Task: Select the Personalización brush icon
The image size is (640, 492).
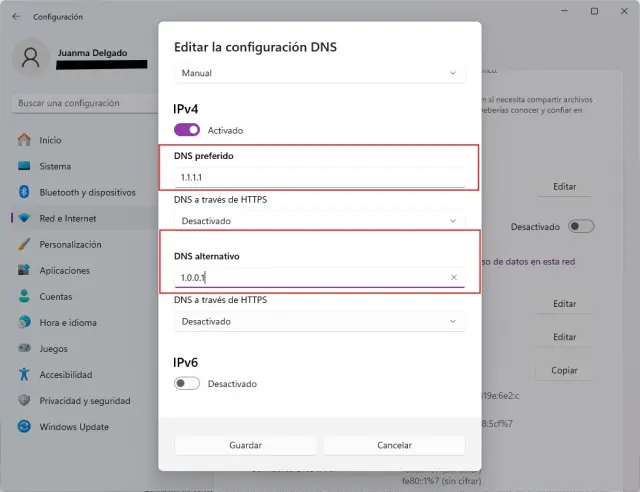Action: (24, 244)
